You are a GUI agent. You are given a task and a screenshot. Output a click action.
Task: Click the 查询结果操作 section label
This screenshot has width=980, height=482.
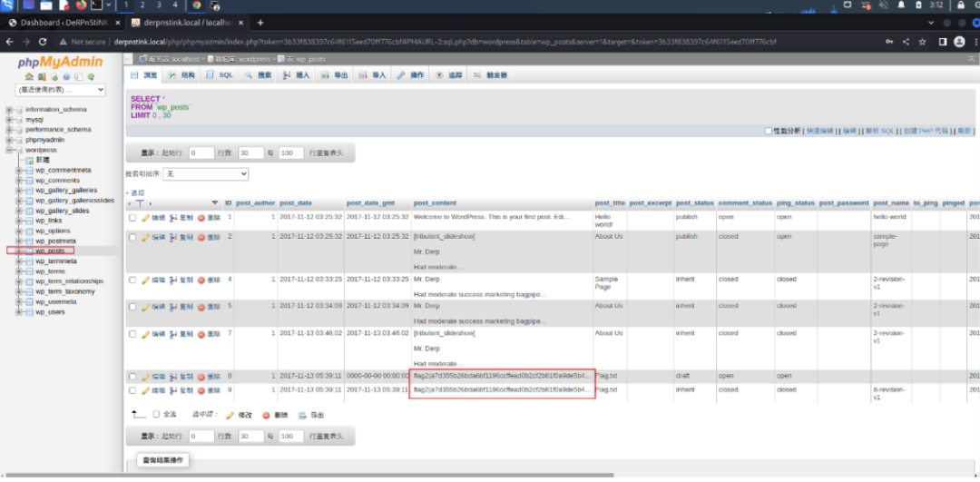tap(162, 460)
